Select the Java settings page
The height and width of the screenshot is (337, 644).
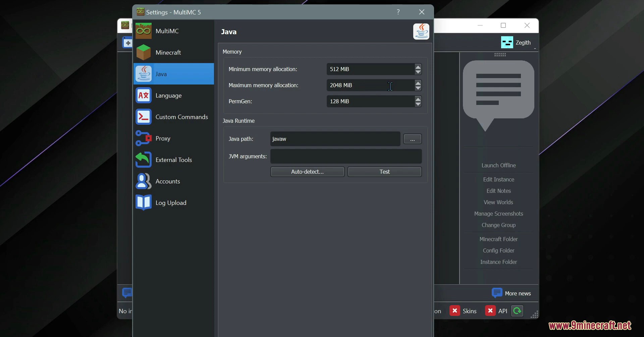click(174, 74)
